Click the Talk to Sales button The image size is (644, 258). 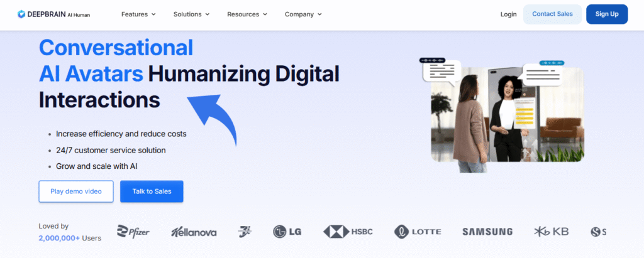click(152, 191)
